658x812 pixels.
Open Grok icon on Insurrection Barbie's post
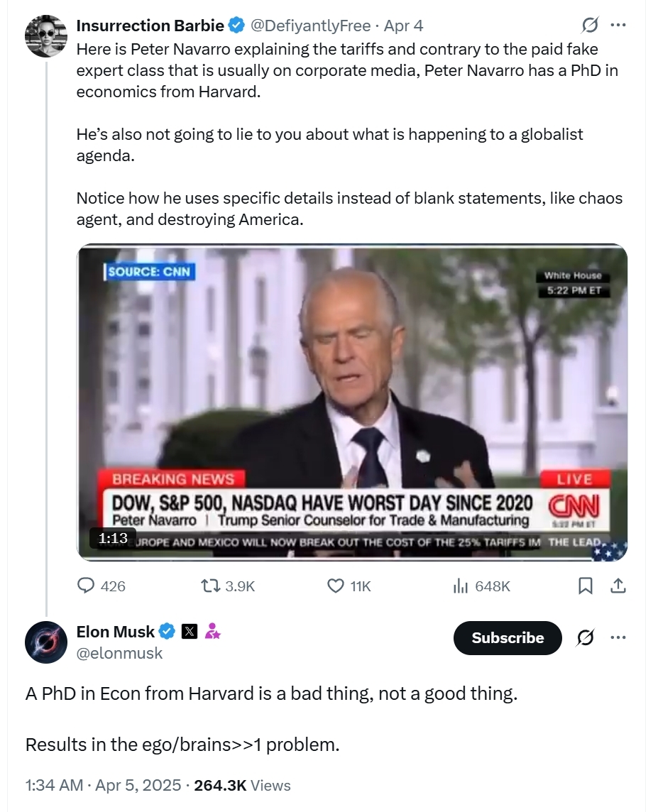click(x=589, y=26)
